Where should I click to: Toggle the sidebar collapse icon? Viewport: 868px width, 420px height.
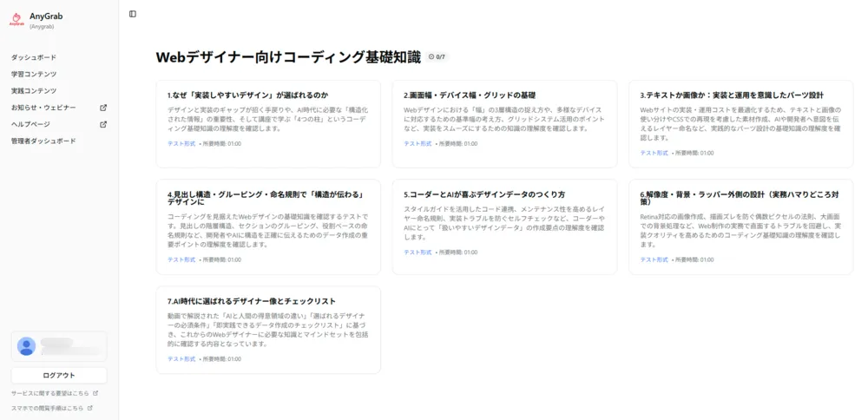click(132, 14)
